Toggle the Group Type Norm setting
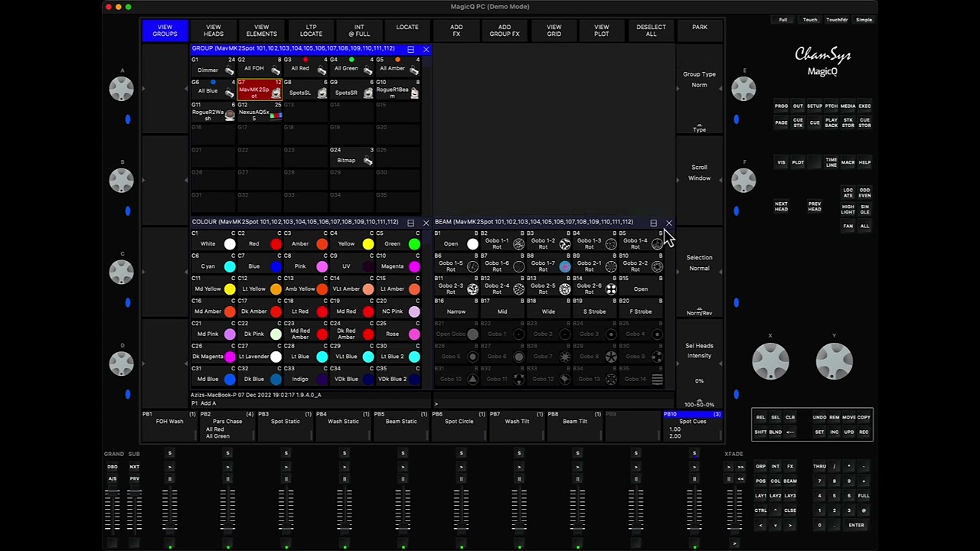This screenshot has width=980, height=551. pyautogui.click(x=699, y=89)
